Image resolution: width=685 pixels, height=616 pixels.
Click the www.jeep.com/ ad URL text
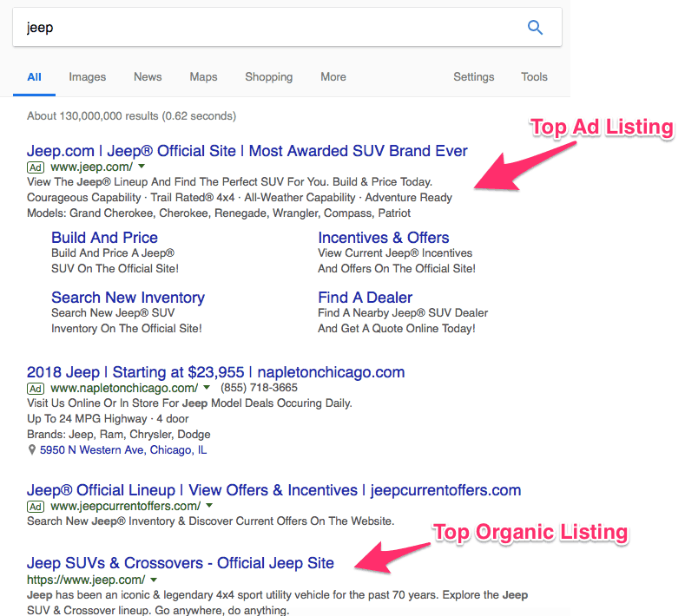coord(92,167)
